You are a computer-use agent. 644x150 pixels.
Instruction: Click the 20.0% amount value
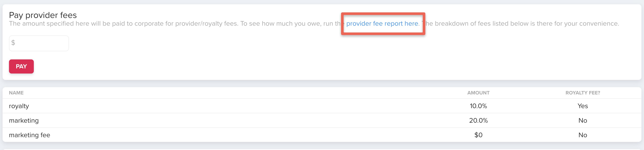click(478, 121)
